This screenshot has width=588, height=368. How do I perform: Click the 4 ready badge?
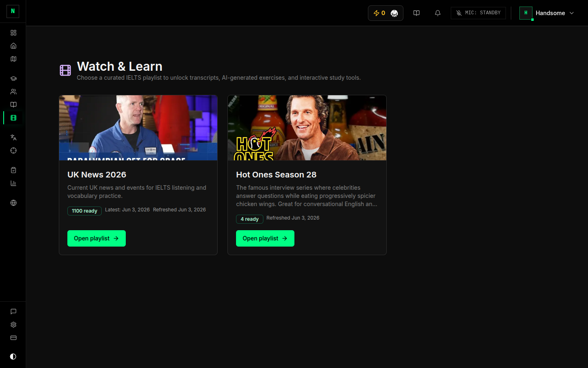(x=249, y=219)
